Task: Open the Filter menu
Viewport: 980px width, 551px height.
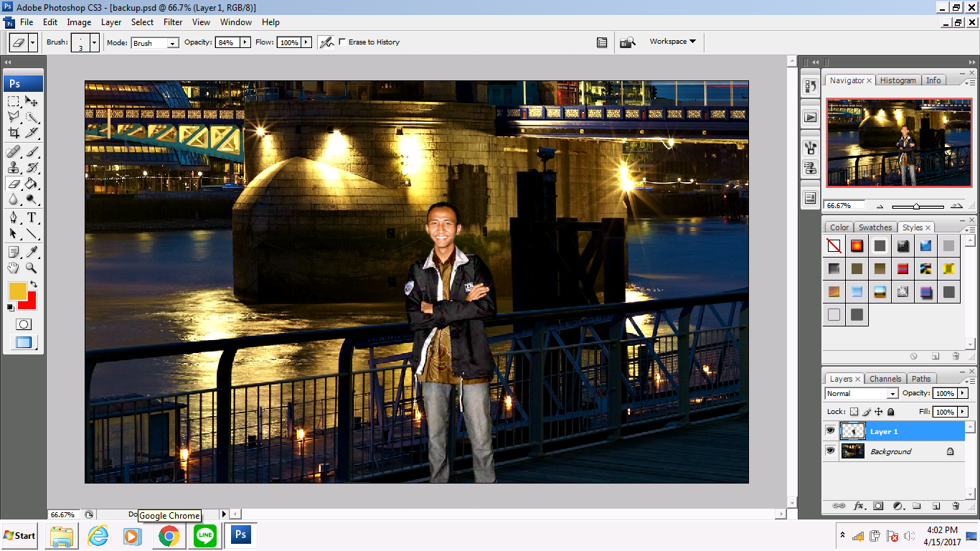Action: coord(172,22)
